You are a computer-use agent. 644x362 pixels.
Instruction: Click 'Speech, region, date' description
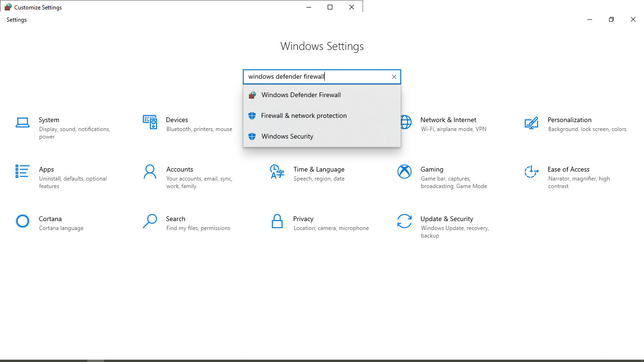[319, 179]
